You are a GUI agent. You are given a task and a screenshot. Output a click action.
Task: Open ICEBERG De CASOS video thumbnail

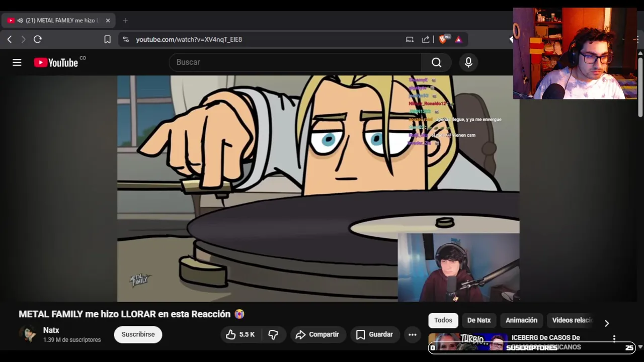tap(468, 342)
